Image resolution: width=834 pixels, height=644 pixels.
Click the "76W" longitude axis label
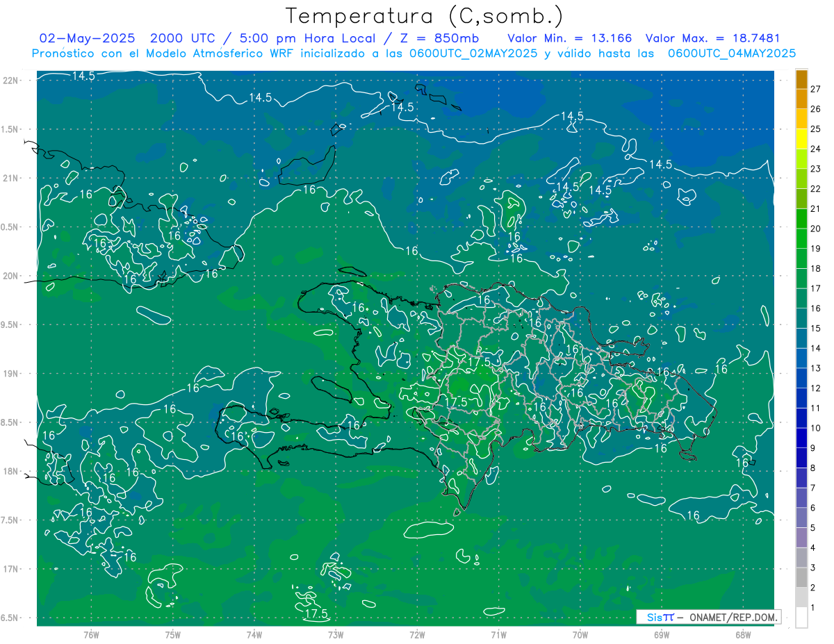[x=91, y=635]
